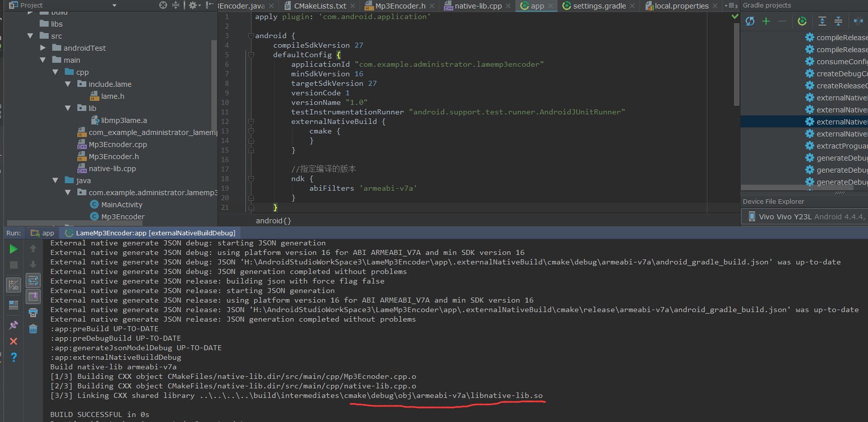The height and width of the screenshot is (422, 868).
Task: Collapse all in Gradle projects panel
Action: pos(838,21)
